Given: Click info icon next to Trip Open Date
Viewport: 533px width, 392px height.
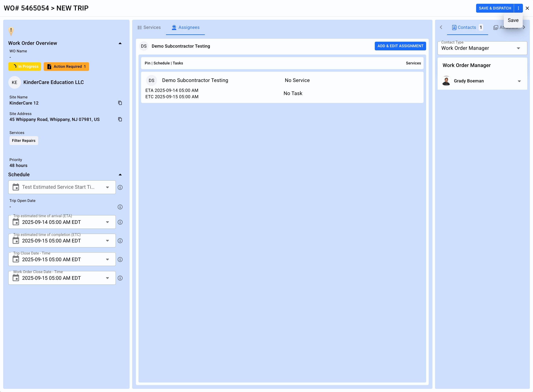Looking at the screenshot, I should (120, 207).
